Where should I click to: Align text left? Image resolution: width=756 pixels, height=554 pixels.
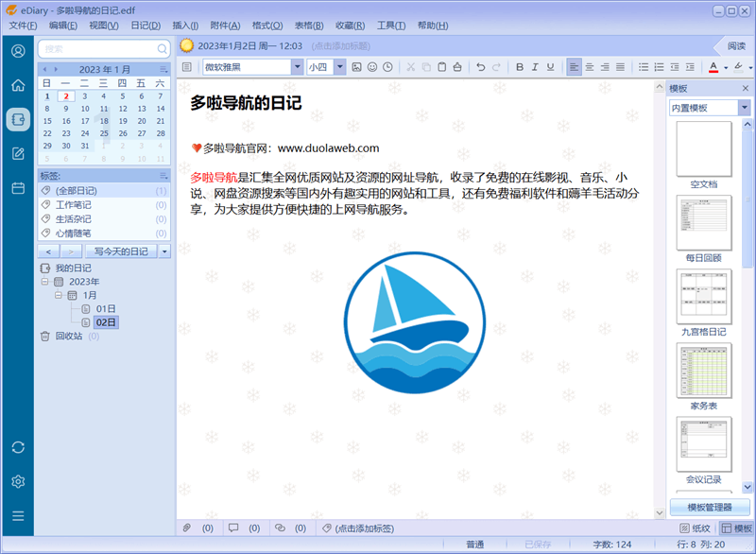[x=574, y=67]
